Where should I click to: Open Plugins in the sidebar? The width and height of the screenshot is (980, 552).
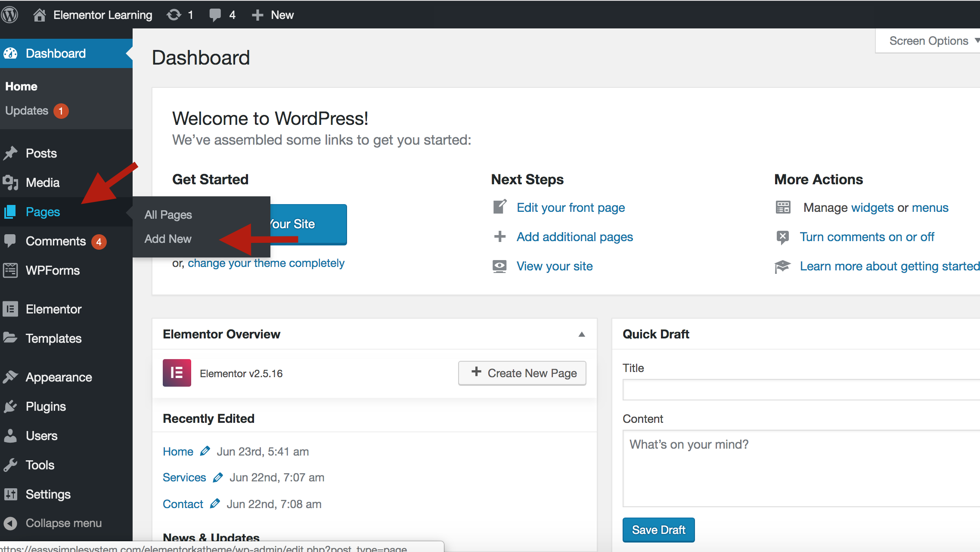click(x=46, y=406)
